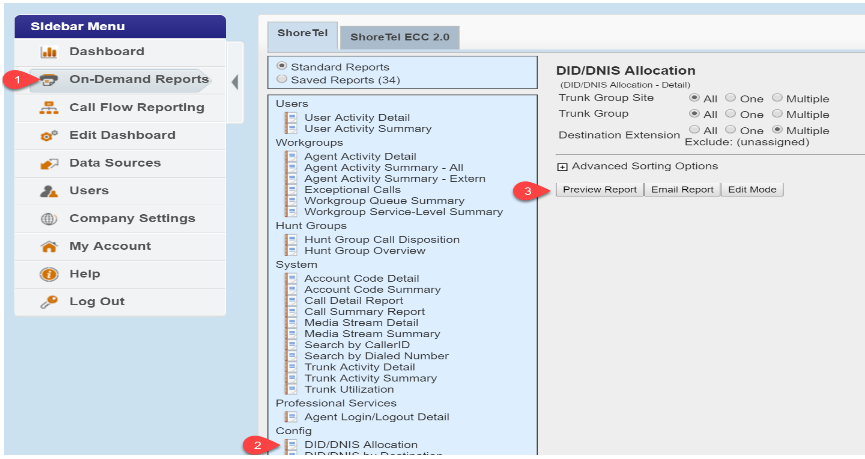Collapse the sidebar menu with arrow
The width and height of the screenshot is (865, 459).
click(234, 81)
